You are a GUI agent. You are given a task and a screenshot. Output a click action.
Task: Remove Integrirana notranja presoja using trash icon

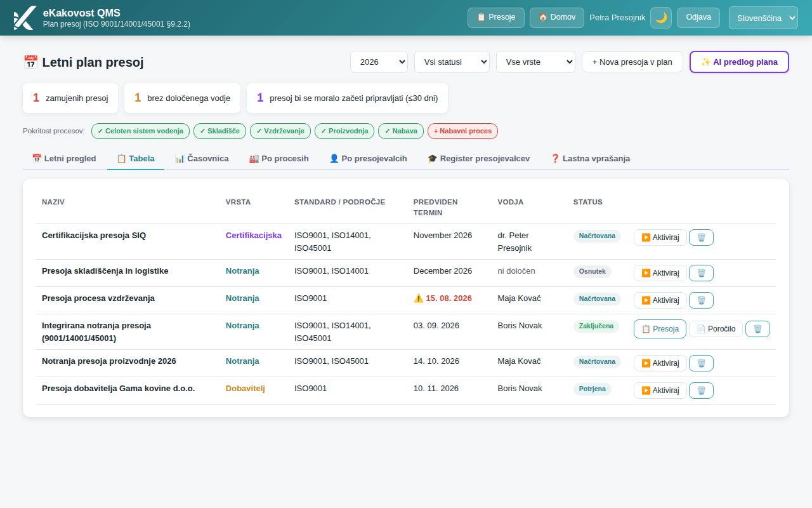click(757, 329)
